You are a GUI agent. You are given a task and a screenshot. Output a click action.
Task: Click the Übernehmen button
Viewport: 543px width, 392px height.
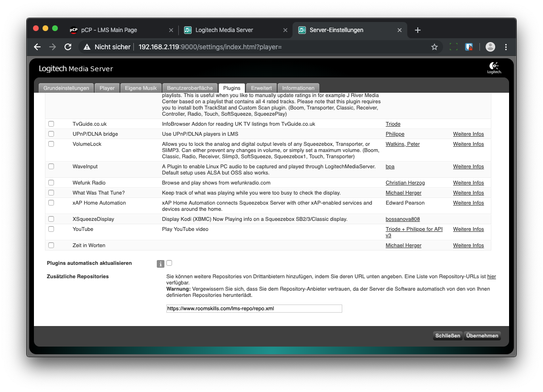[x=482, y=336]
